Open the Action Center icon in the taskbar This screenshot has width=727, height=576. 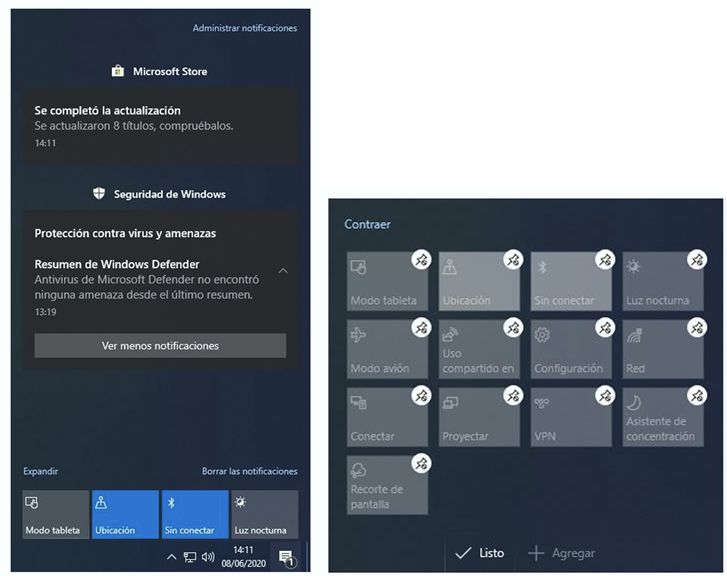285,557
